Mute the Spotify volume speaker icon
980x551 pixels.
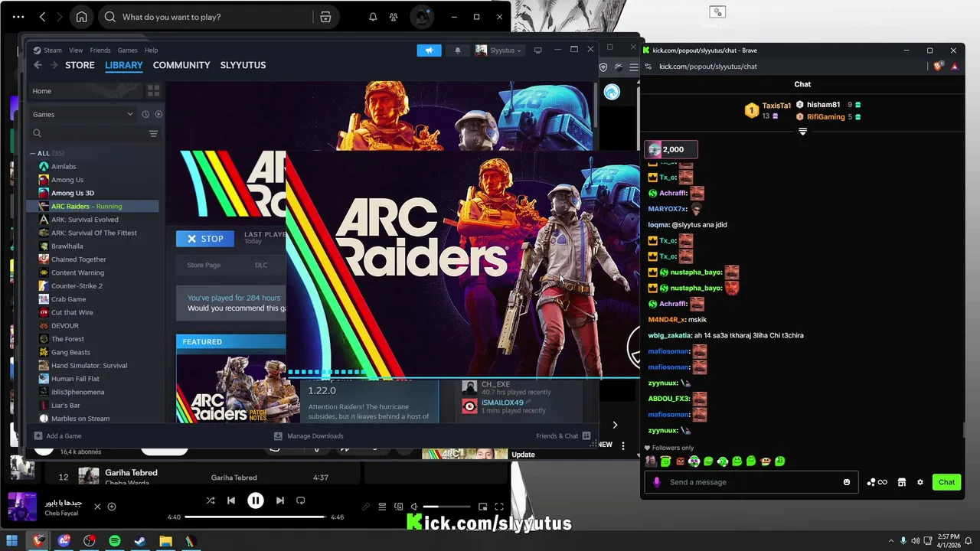[414, 507]
